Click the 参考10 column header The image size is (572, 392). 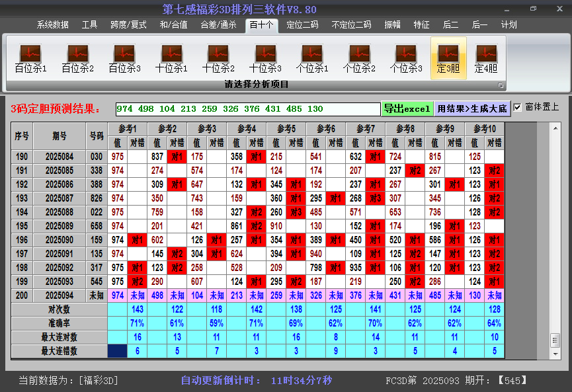(485, 129)
